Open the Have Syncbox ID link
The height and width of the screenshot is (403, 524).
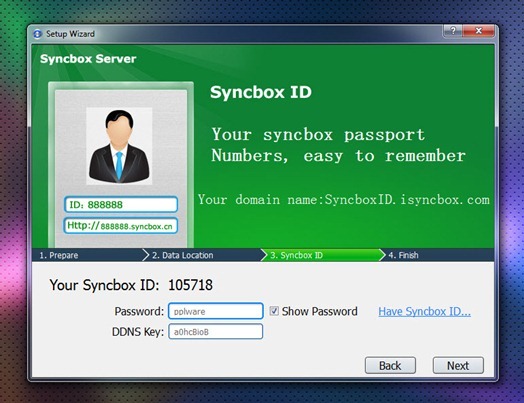coord(424,311)
